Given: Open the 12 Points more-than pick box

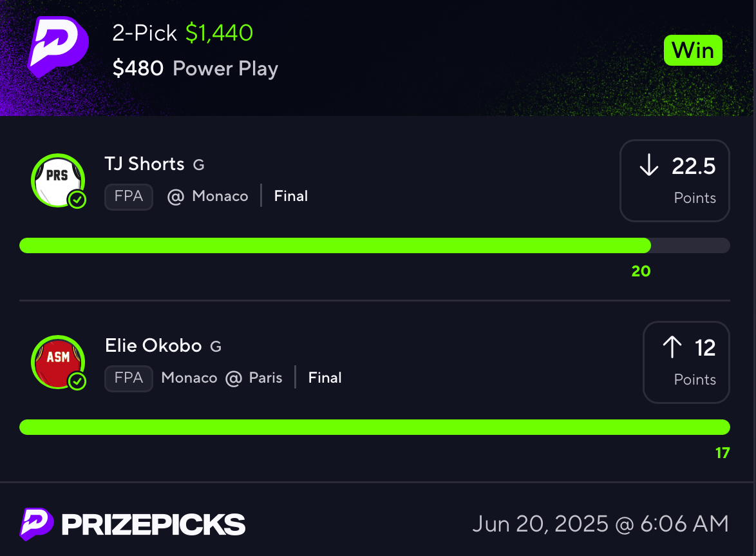Looking at the screenshot, I should tap(686, 362).
